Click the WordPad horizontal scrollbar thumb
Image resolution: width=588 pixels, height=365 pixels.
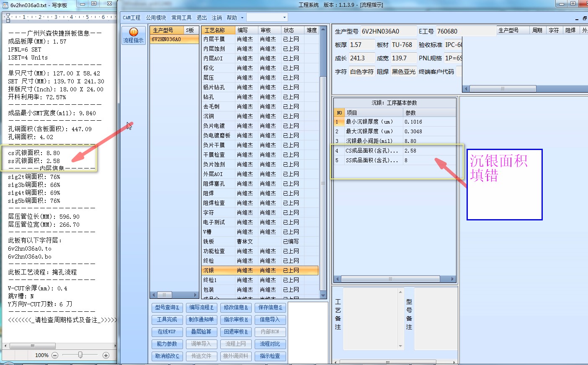click(x=32, y=346)
